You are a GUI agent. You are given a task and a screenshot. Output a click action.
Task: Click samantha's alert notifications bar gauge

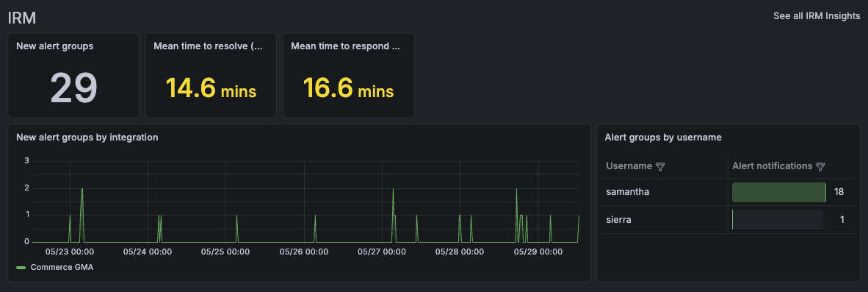779,192
